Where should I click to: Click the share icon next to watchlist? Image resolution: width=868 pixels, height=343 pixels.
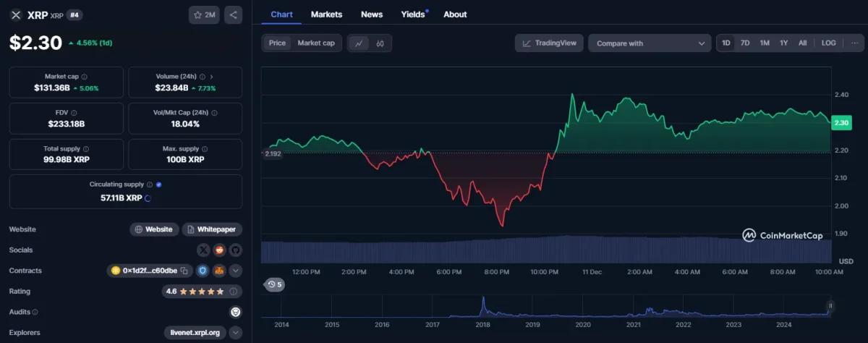pyautogui.click(x=233, y=14)
